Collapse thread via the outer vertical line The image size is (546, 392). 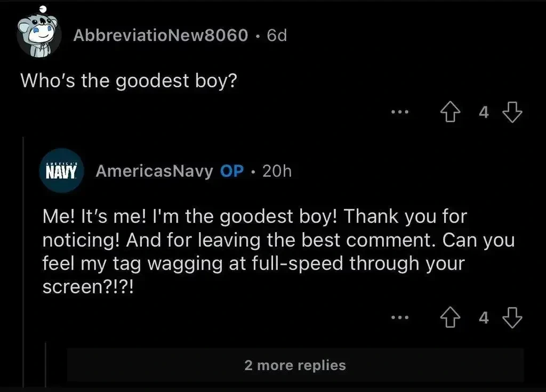pyautogui.click(x=23, y=256)
